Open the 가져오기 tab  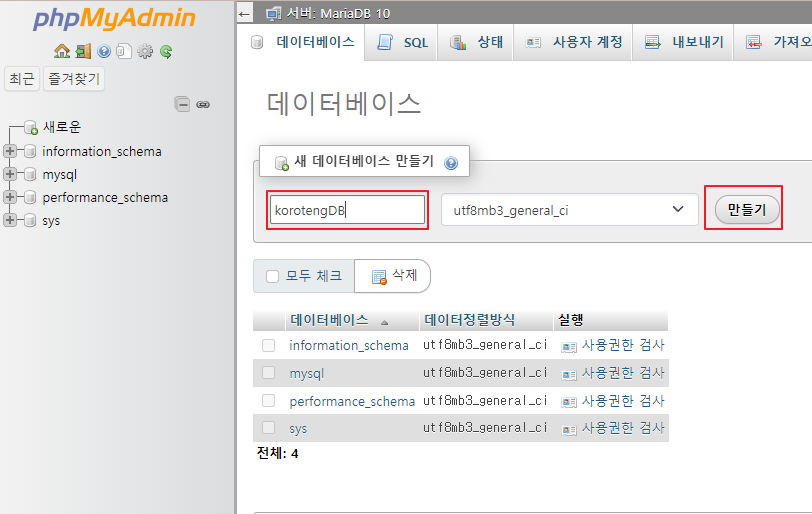coord(773,42)
